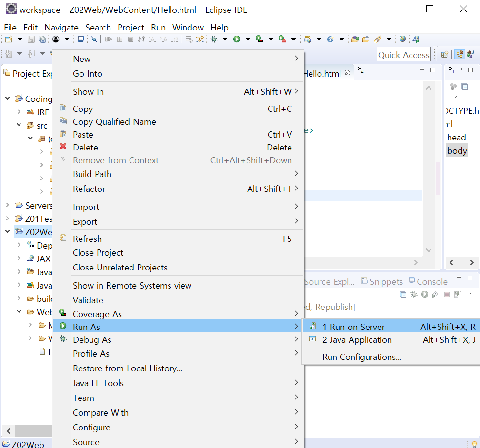Click the Resume debug toolbar icon
Image resolution: width=480 pixels, height=448 pixels.
click(x=109, y=39)
